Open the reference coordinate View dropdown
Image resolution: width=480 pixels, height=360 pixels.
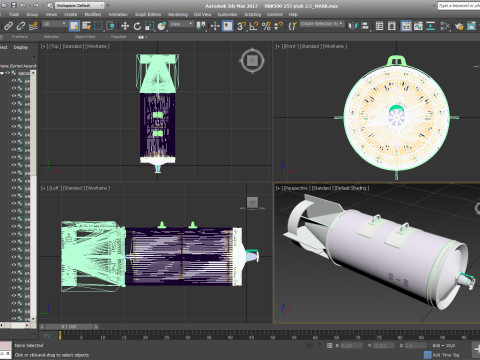(181, 24)
